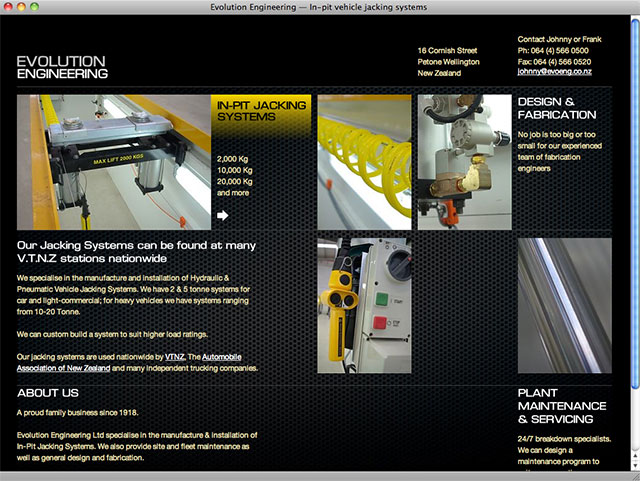Screen dimensions: 640x481
Task: Click the 16 Cornish Street address line
Action: (447, 51)
